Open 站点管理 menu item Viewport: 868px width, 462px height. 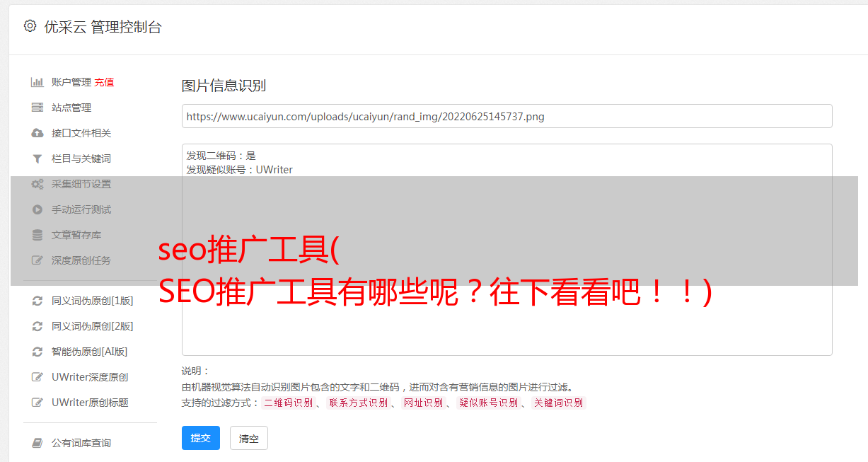click(71, 108)
